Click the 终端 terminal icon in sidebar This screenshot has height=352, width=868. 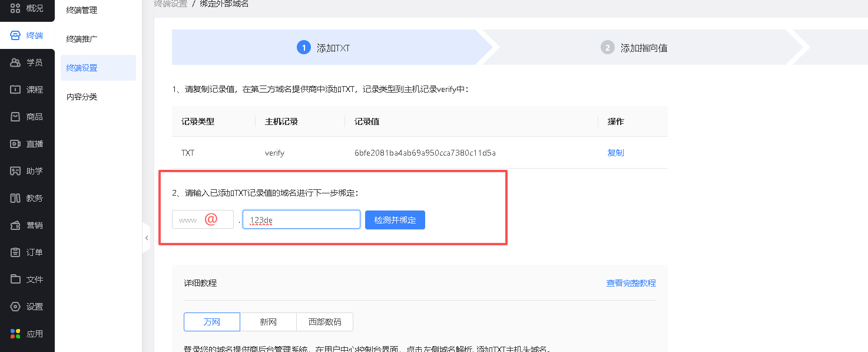pos(16,35)
